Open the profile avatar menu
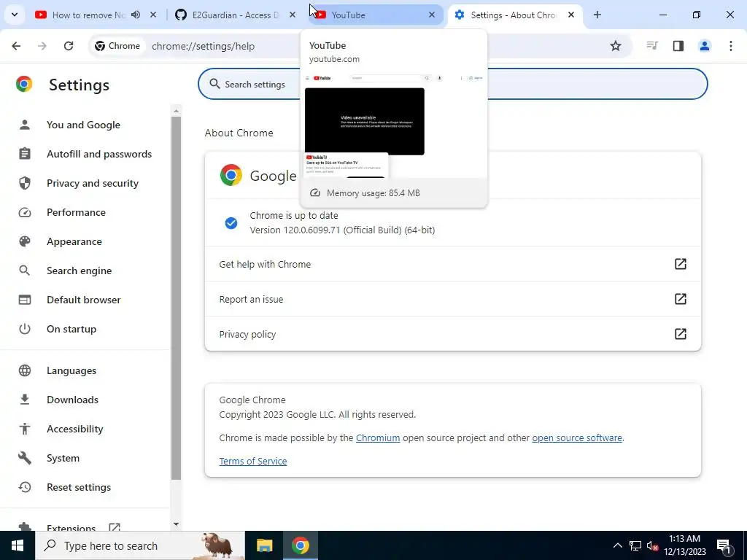 coord(705,46)
